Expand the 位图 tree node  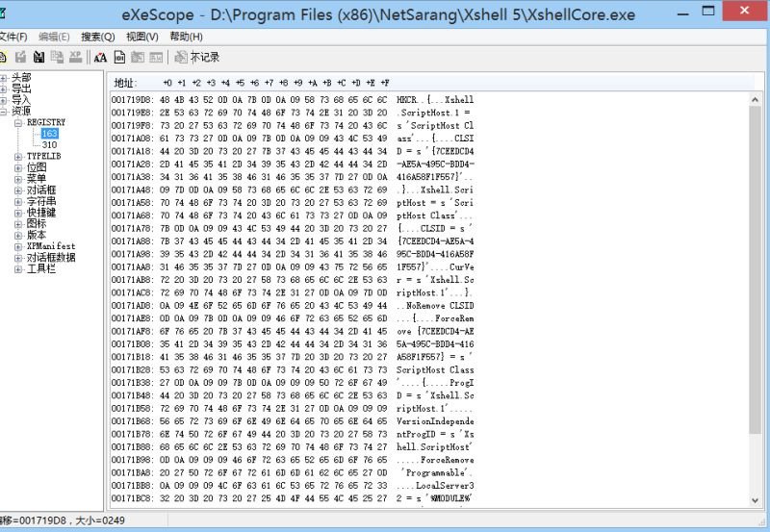coord(18,167)
